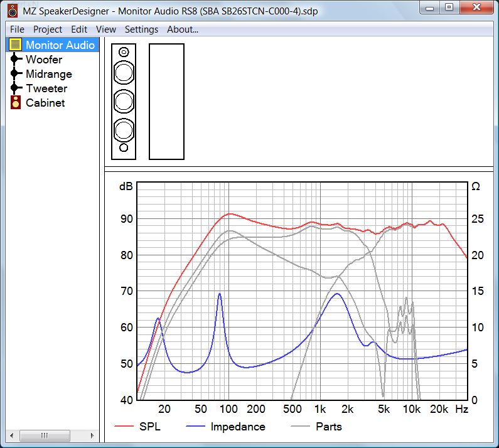Open the Edit menu
This screenshot has height=448, width=499.
pyautogui.click(x=79, y=29)
